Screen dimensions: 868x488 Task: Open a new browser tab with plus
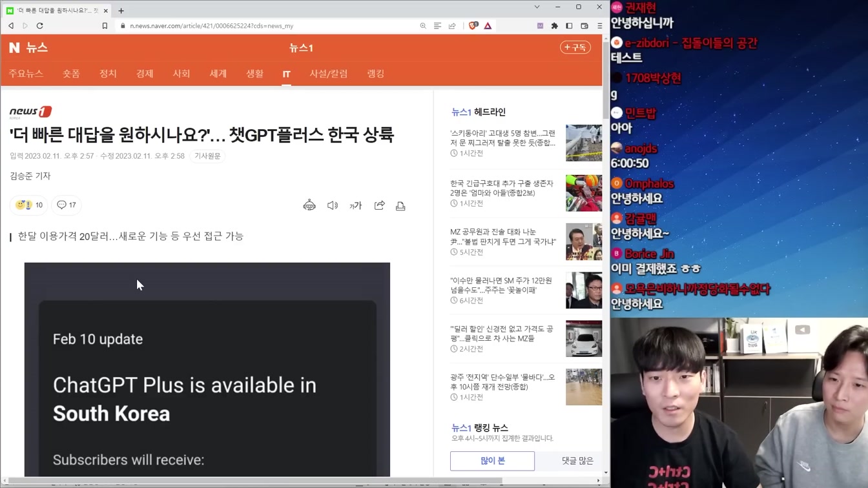tap(121, 10)
